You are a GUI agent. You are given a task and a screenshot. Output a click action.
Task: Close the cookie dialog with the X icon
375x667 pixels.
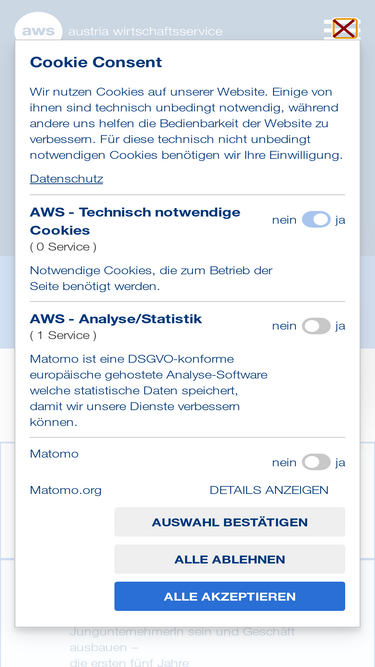pos(345,29)
